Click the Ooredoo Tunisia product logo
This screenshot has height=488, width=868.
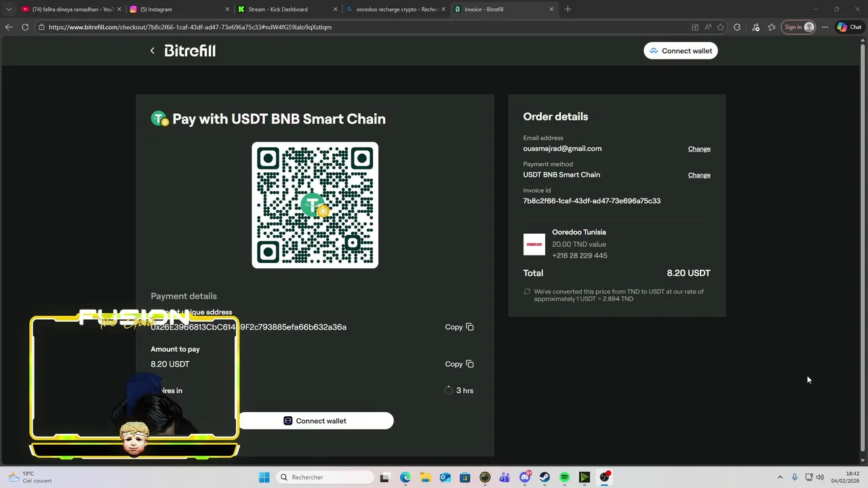pos(534,244)
